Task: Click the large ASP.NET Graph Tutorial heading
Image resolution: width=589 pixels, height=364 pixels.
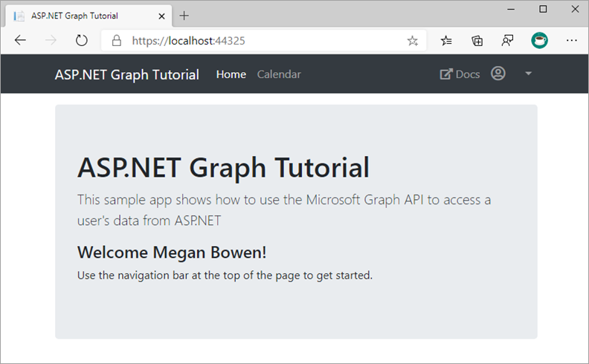Action: [x=223, y=167]
